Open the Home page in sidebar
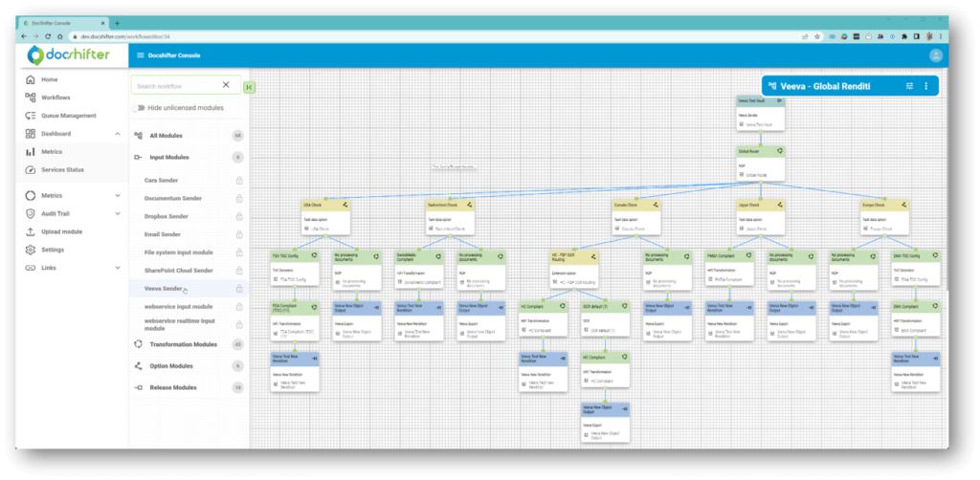This screenshot has height=480, width=980. (50, 80)
